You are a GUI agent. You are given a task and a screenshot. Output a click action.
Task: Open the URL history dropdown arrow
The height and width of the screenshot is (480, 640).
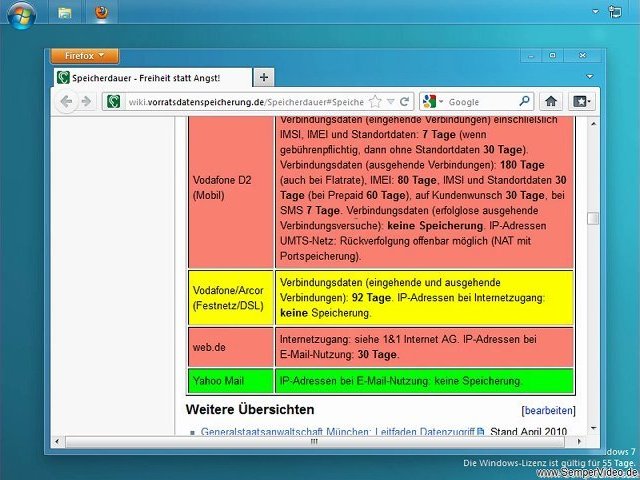[390, 101]
